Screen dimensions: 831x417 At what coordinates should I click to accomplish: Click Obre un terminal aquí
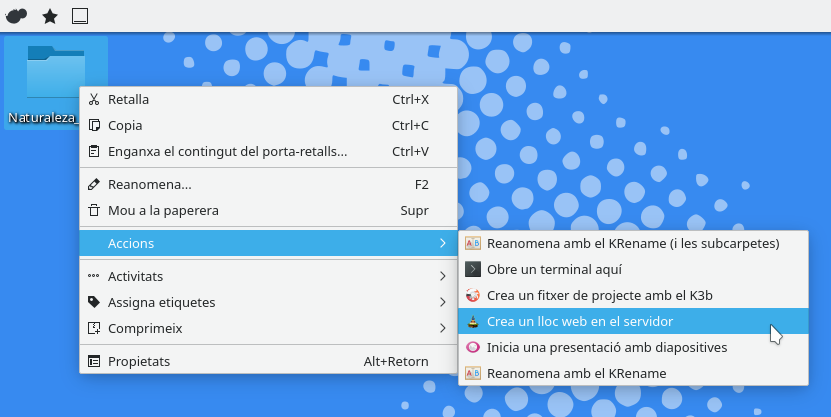tap(554, 269)
